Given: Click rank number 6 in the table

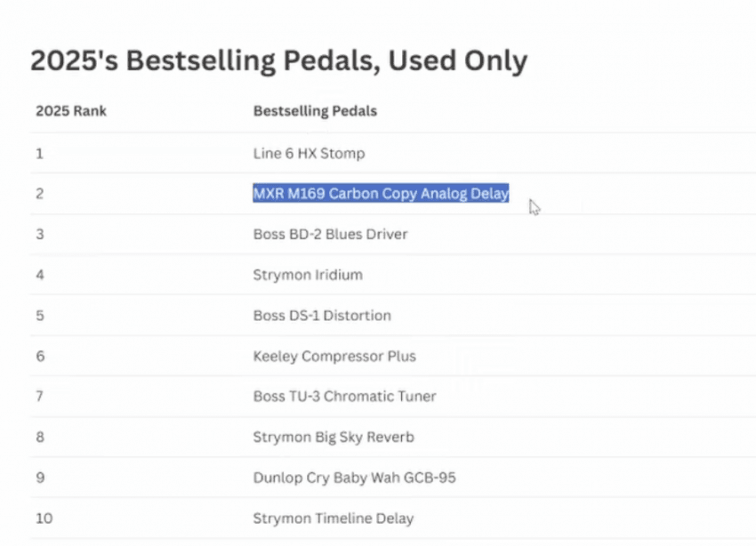Looking at the screenshot, I should coord(39,357).
